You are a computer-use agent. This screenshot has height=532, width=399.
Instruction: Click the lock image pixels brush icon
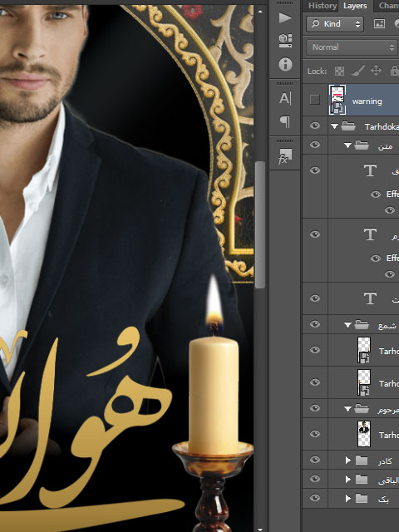(x=357, y=71)
